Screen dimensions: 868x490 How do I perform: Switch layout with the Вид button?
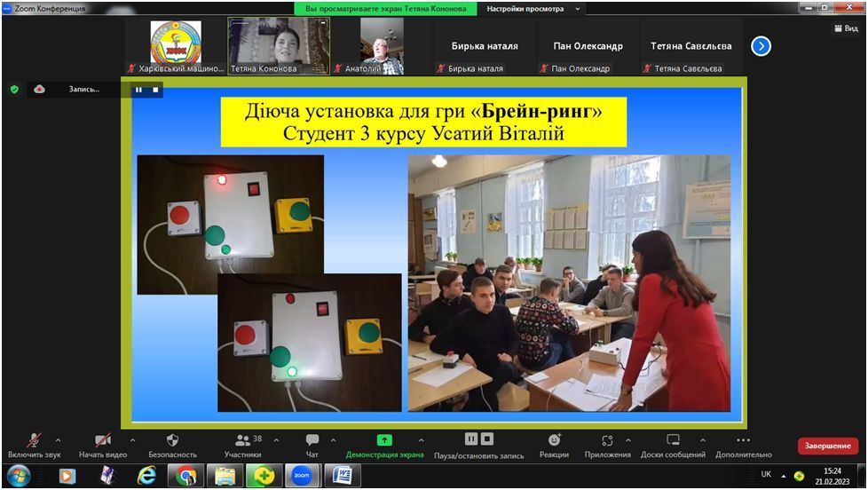point(846,28)
